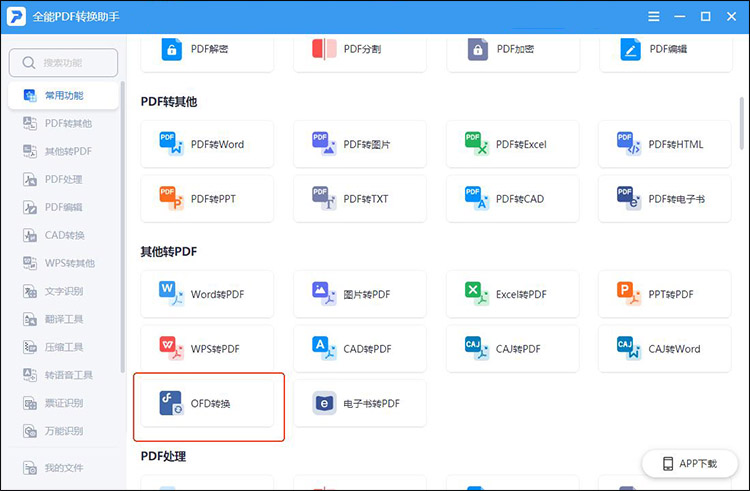Image resolution: width=750 pixels, height=491 pixels.
Task: Select 文字识别 in the sidebar
Action: [x=63, y=291]
